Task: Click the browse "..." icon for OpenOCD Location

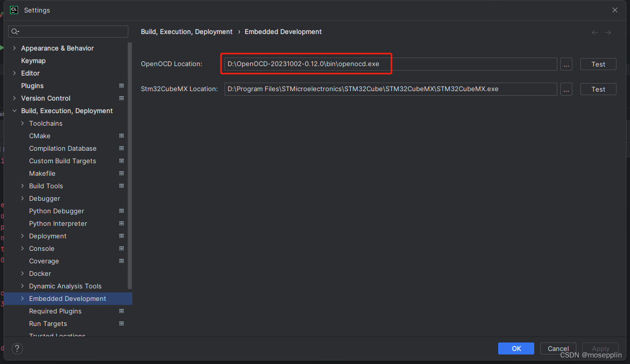Action: pos(566,64)
